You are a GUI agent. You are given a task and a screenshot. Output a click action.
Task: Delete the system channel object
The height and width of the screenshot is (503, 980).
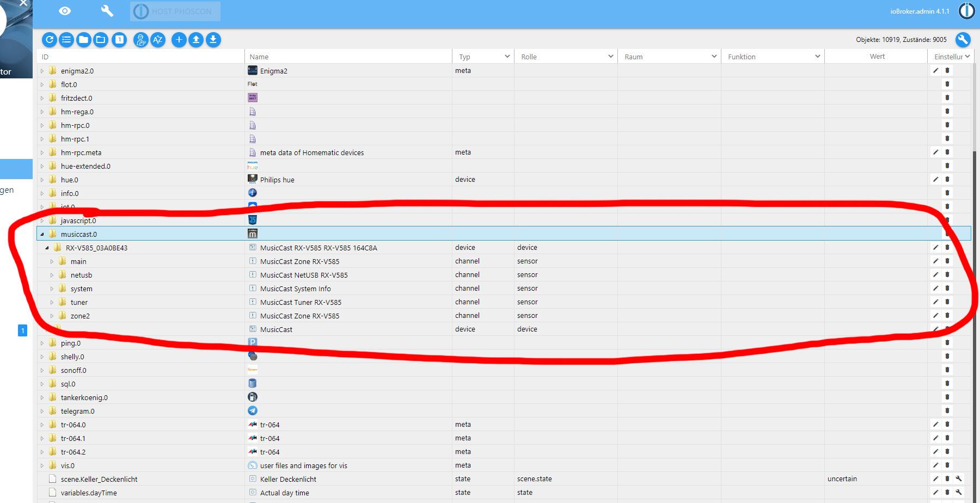tap(947, 288)
